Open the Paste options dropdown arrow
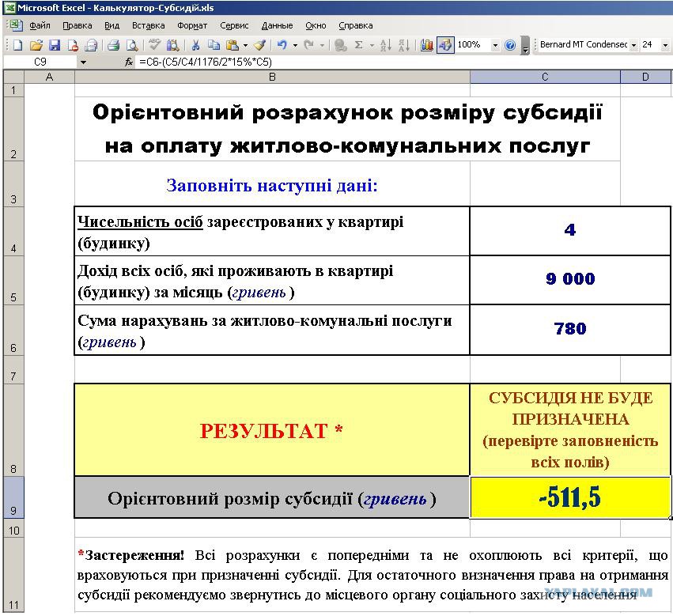The width and height of the screenshot is (673, 616). pyautogui.click(x=245, y=46)
